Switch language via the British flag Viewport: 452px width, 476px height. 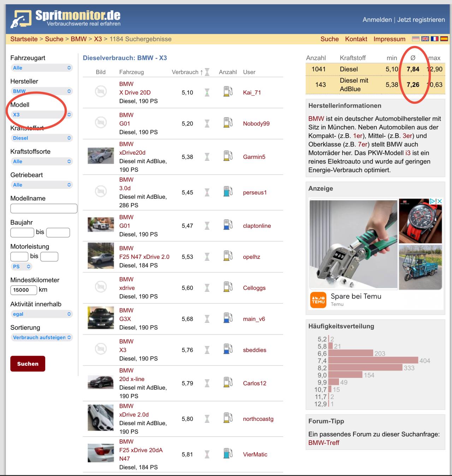(425, 39)
